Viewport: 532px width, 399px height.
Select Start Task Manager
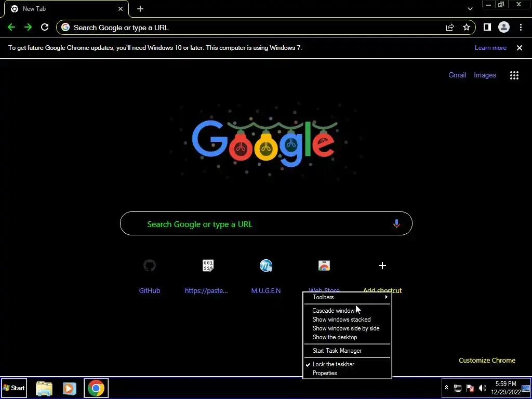pos(347,351)
